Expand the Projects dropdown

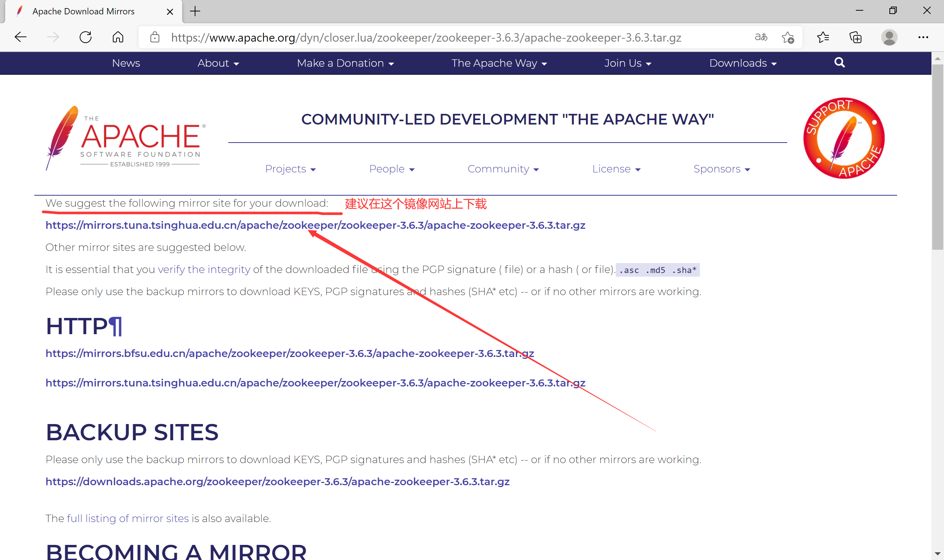pyautogui.click(x=290, y=169)
